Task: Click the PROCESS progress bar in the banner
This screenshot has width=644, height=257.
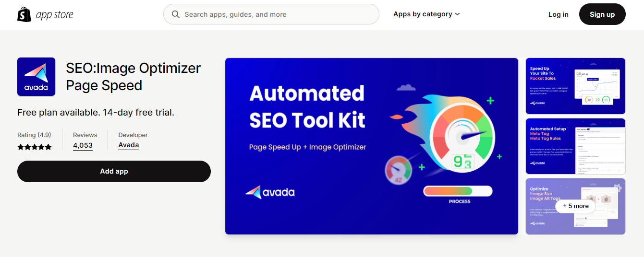Action: point(458,191)
